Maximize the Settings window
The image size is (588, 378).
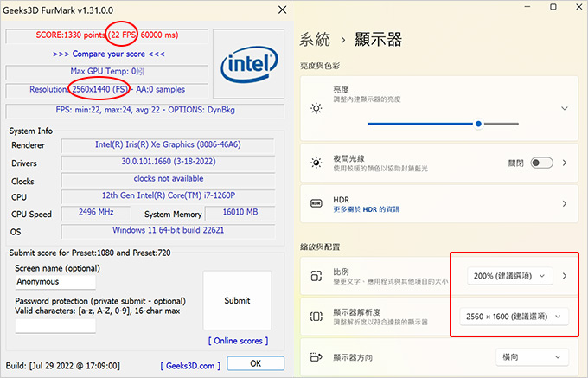[x=553, y=7]
